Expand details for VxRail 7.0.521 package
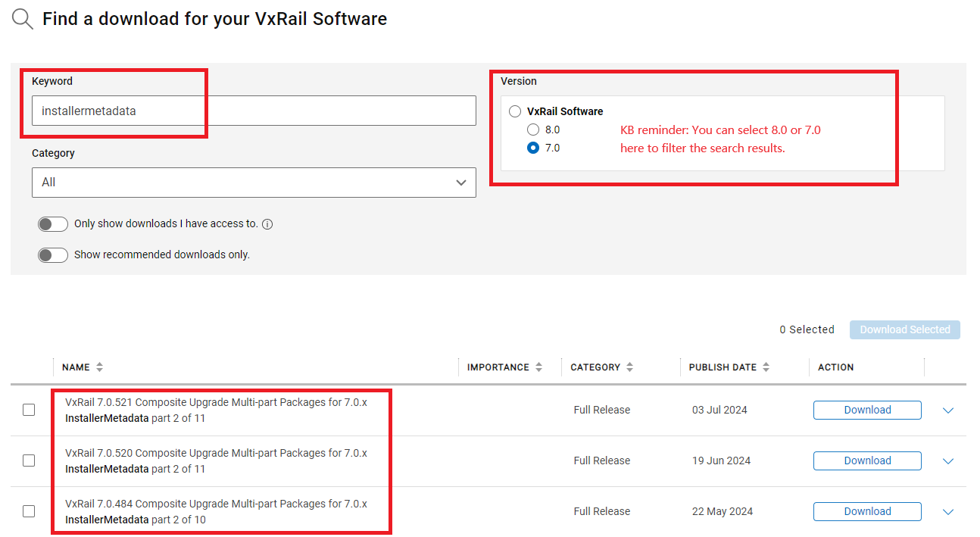The image size is (980, 537). click(948, 410)
